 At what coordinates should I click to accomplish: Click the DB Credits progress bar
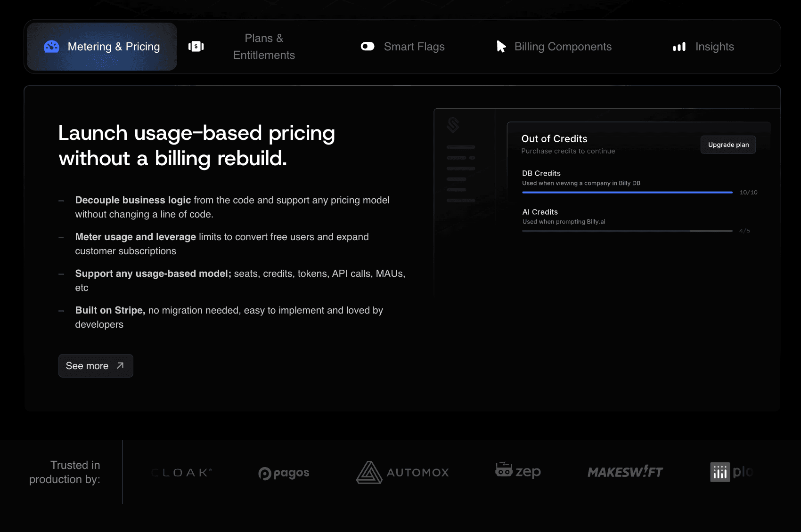pyautogui.click(x=627, y=193)
